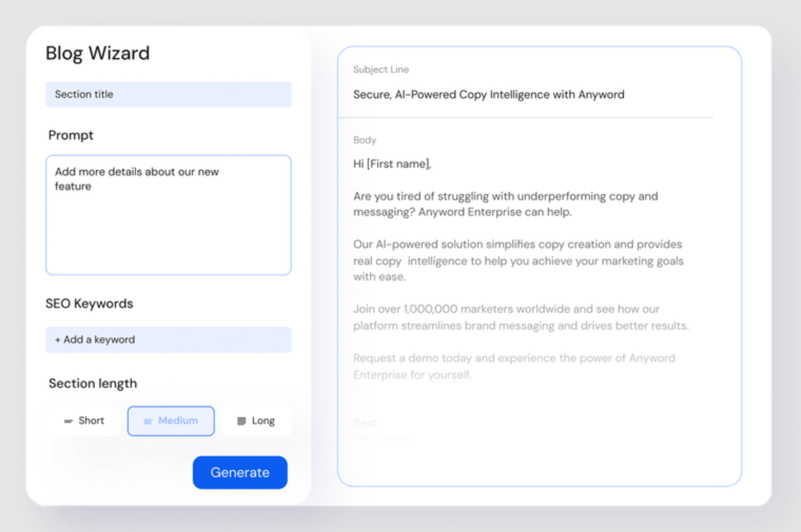Click the 'Hi [First name],' greeting line
Screen dimensions: 801x532
coord(392,164)
